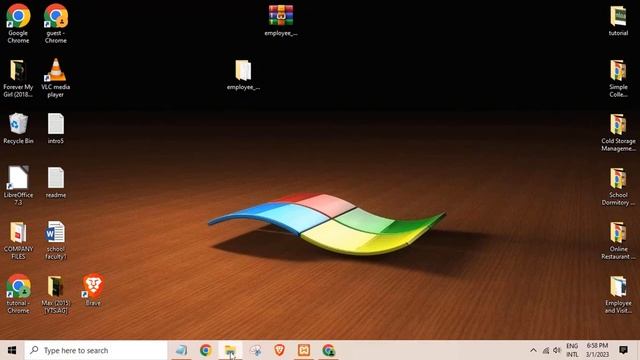The height and width of the screenshot is (360, 640).
Task: Open the network tray icon
Action: click(546, 350)
